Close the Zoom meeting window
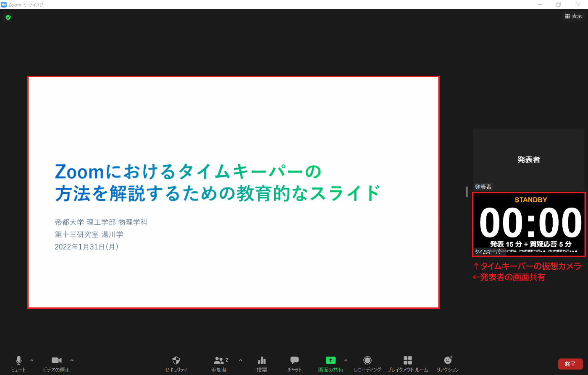The width and height of the screenshot is (588, 375). 578,5
